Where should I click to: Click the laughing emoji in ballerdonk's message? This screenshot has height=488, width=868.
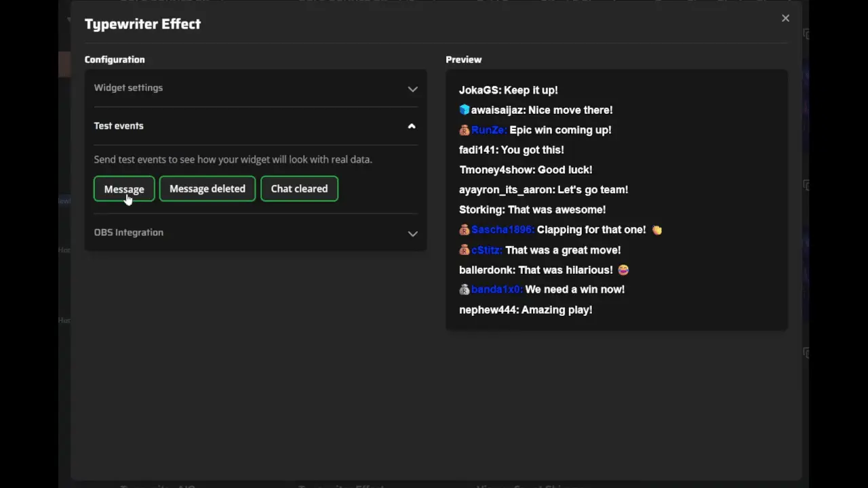pos(623,270)
